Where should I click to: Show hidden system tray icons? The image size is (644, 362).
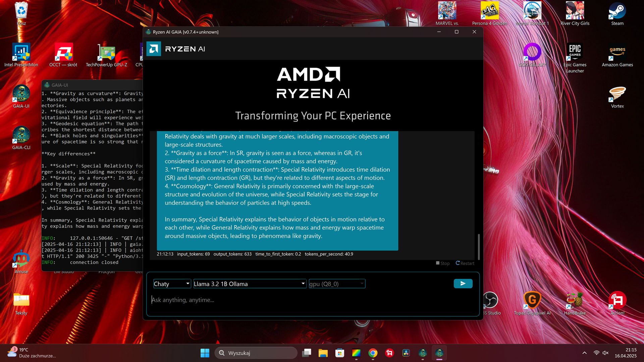coord(584,353)
